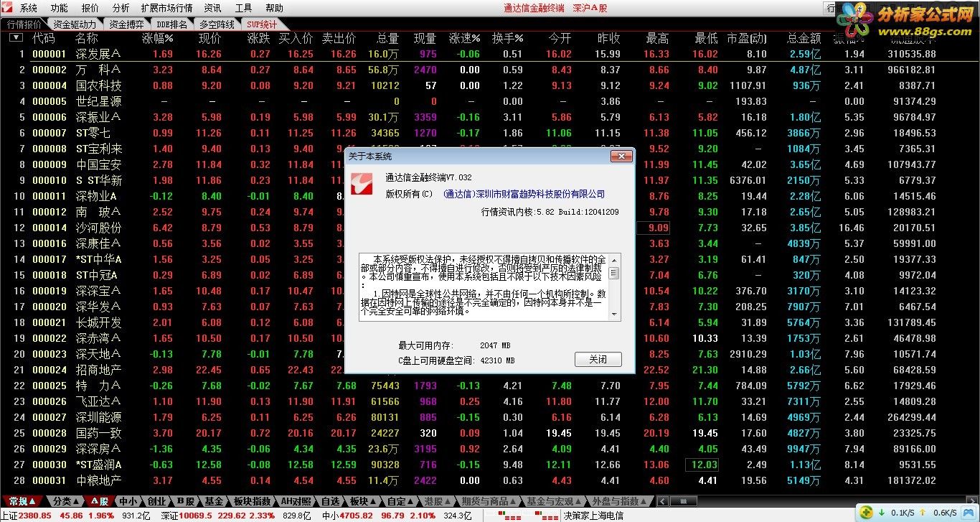The height and width of the screenshot is (522, 980).
Task: Expand the 基金与宏观▲ bottom tab menu
Action: click(555, 501)
